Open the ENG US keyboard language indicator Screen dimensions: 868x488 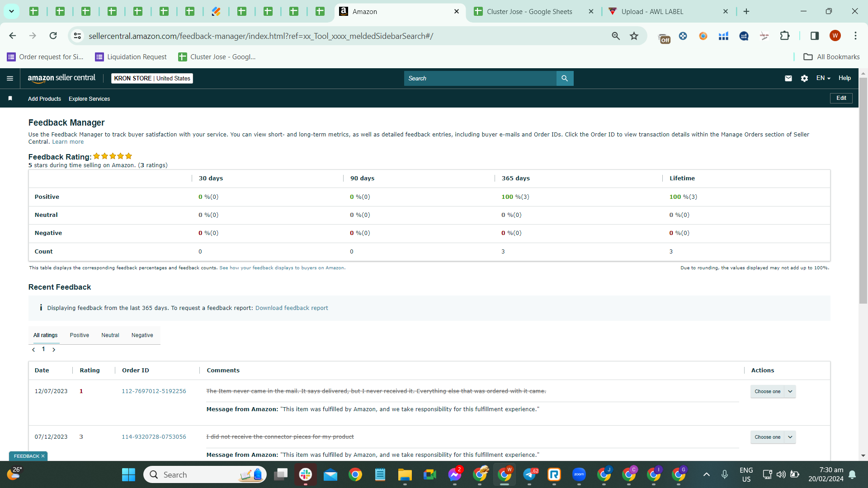pyautogui.click(x=746, y=474)
